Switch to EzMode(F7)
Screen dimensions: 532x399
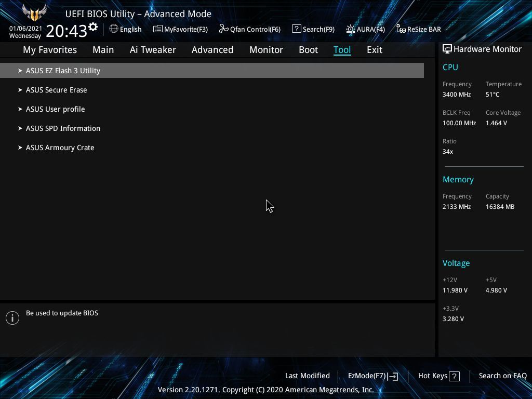(373, 376)
